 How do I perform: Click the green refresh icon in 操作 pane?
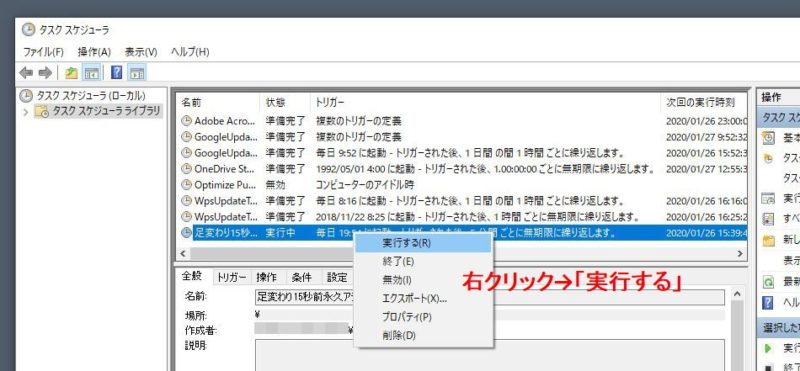768,281
